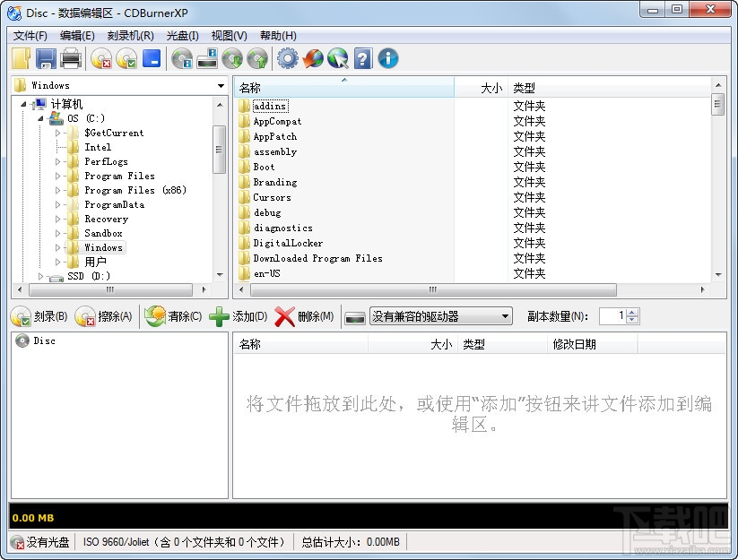Screen dimensions: 738x560
Task: Open the 帮助(H) menu
Action: [278, 36]
